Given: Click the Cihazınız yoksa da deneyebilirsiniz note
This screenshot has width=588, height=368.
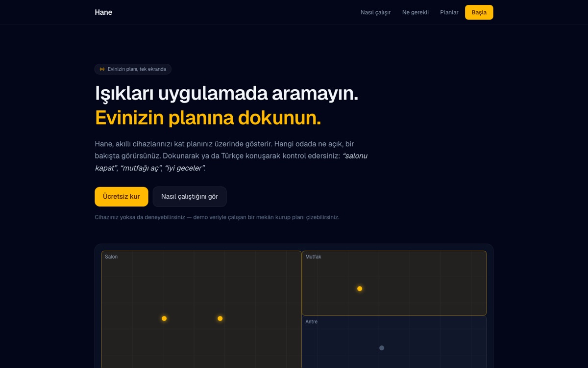Looking at the screenshot, I should click(x=217, y=217).
